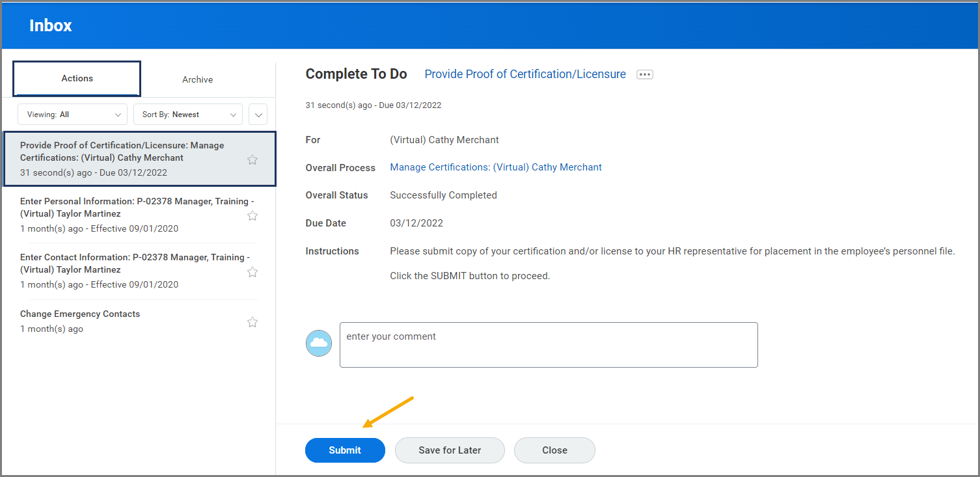Open the Sort By: Newest dropdown

187,115
